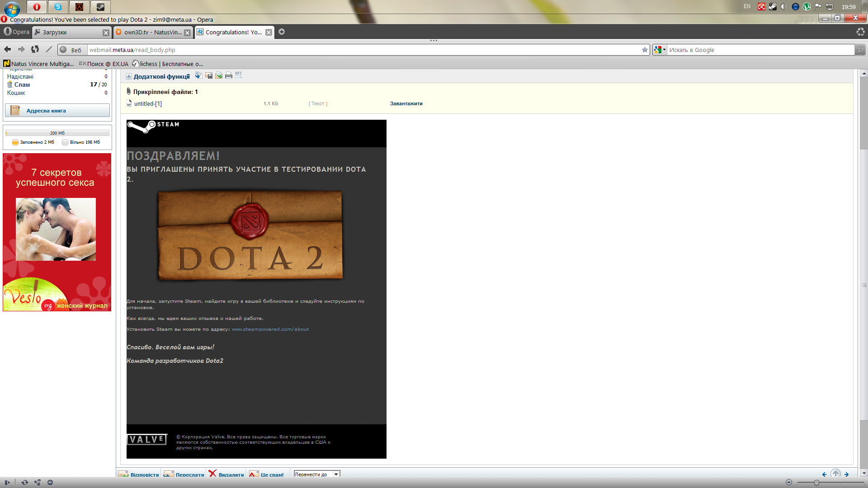Click the uTorrent tray icon
This screenshot has height=488, width=868.
(807, 7)
